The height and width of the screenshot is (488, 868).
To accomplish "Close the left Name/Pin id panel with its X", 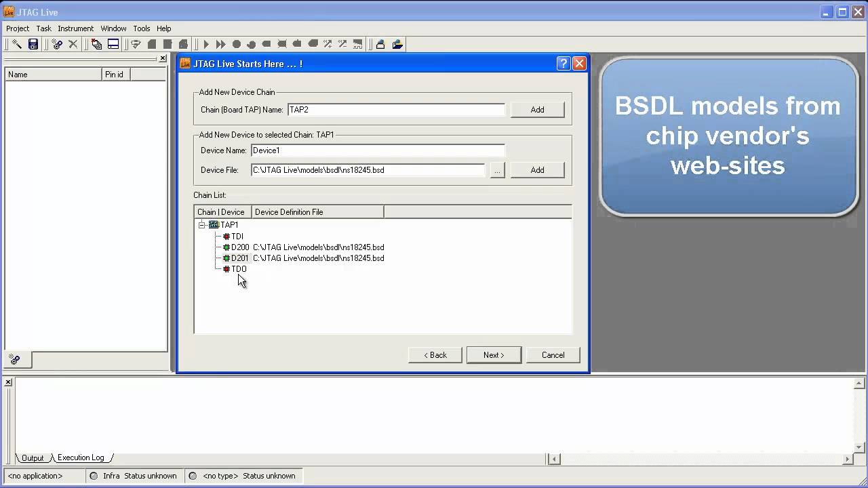I will 163,58.
